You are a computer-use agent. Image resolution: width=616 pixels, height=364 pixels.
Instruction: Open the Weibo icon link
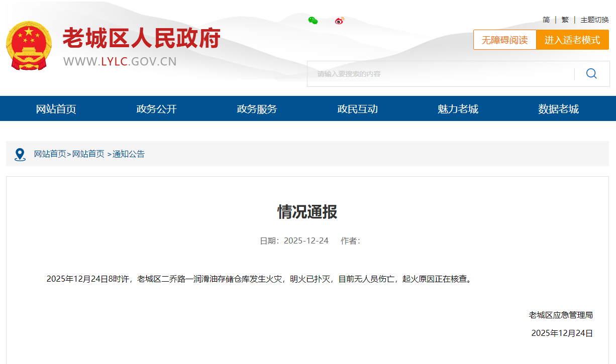(x=340, y=21)
